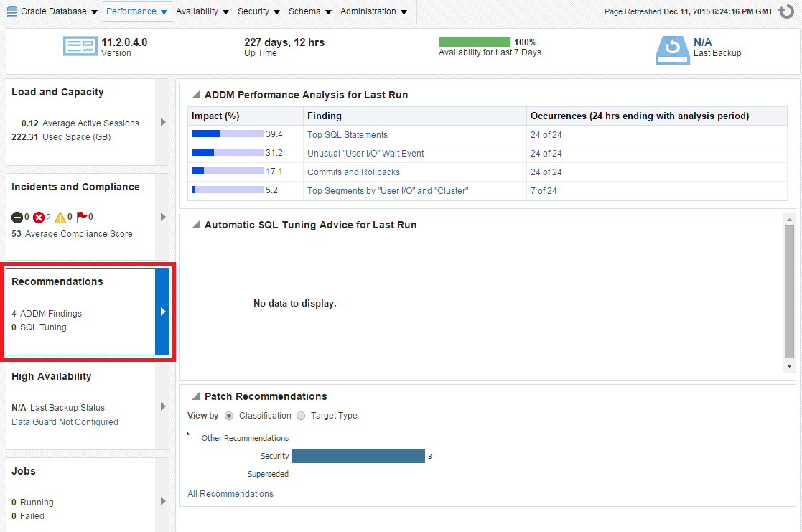
Task: Click the 0 SQL Tuning text
Action: 39,327
